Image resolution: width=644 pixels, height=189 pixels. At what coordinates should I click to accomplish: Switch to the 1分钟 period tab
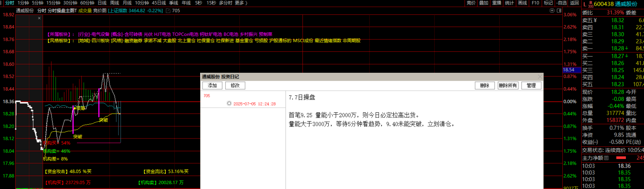pyautogui.click(x=23, y=3)
